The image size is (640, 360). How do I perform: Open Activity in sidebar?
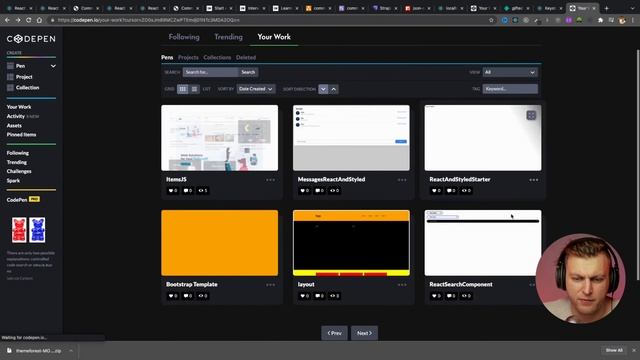point(16,116)
